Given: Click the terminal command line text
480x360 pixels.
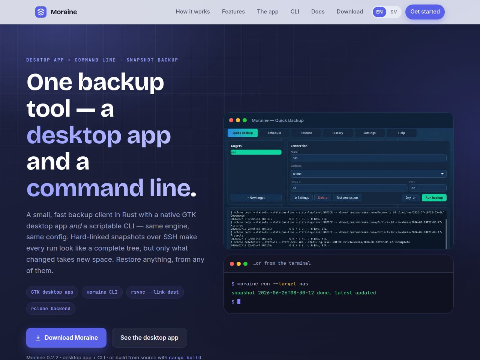Looking at the screenshot, I should pyautogui.click(x=270, y=284).
